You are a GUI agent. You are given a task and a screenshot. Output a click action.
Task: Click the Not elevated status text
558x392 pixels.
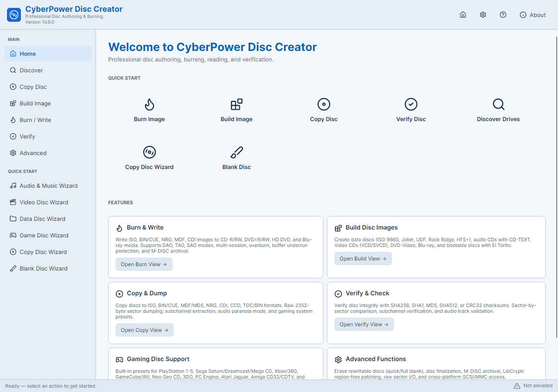click(538, 386)
